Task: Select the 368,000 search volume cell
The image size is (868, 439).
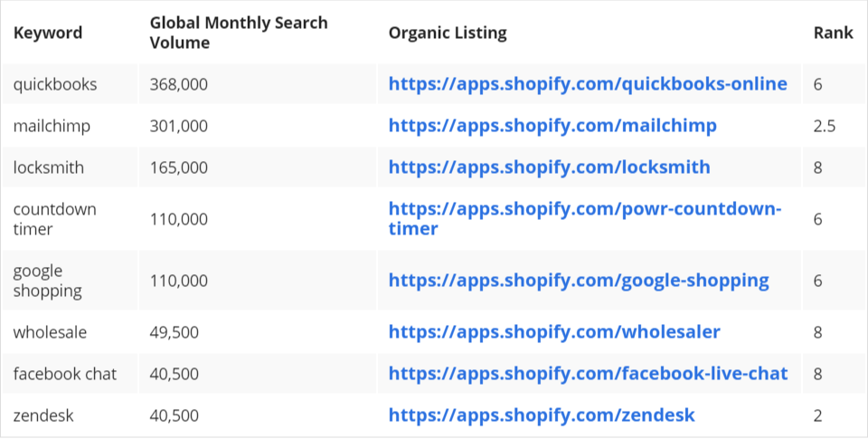Action: [179, 84]
